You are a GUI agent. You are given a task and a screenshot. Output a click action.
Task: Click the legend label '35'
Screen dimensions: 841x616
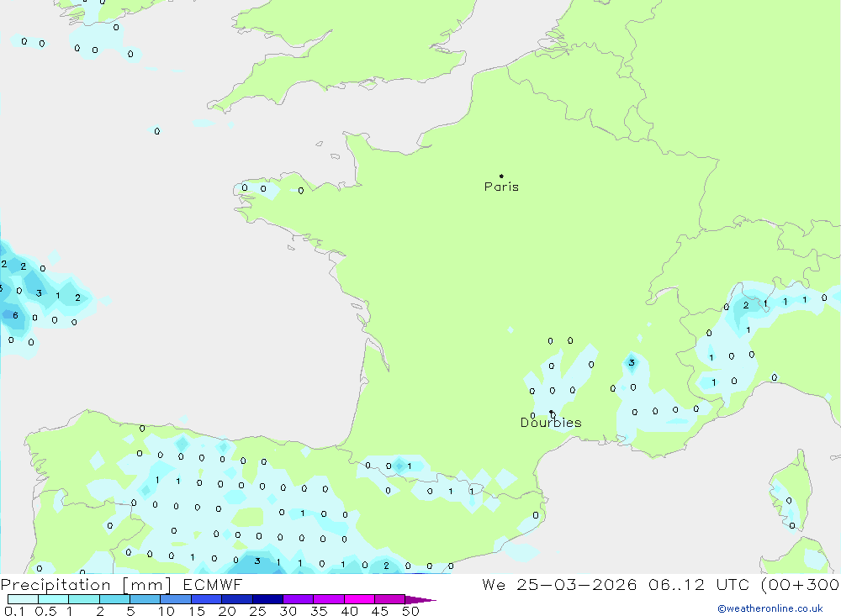point(319,611)
